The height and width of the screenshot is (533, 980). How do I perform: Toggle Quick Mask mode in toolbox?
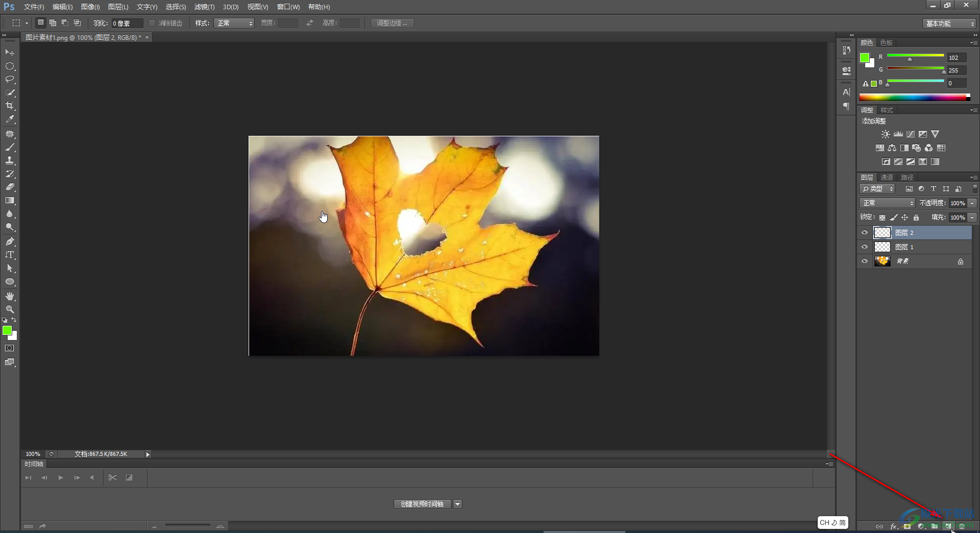tap(10, 348)
